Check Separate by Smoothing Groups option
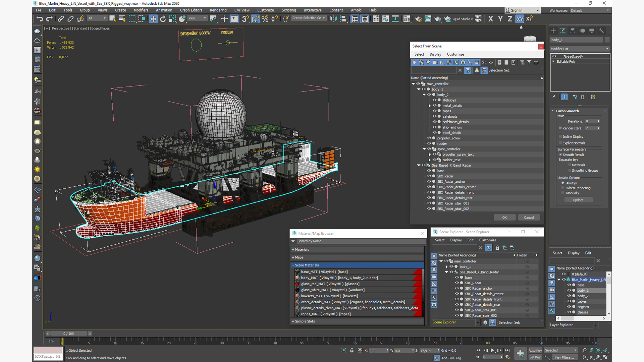 click(x=570, y=170)
